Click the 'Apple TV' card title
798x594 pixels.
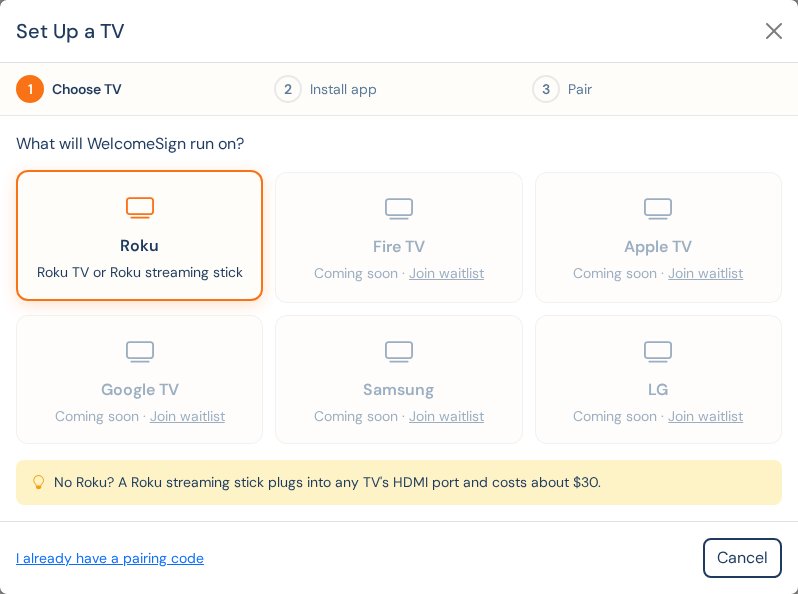tap(658, 246)
